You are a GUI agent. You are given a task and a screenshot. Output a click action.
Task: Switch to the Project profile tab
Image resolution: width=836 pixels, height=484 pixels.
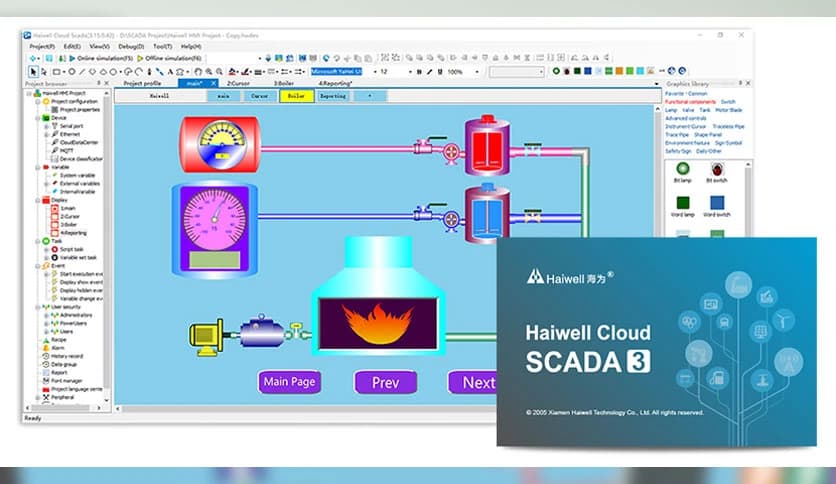click(142, 84)
